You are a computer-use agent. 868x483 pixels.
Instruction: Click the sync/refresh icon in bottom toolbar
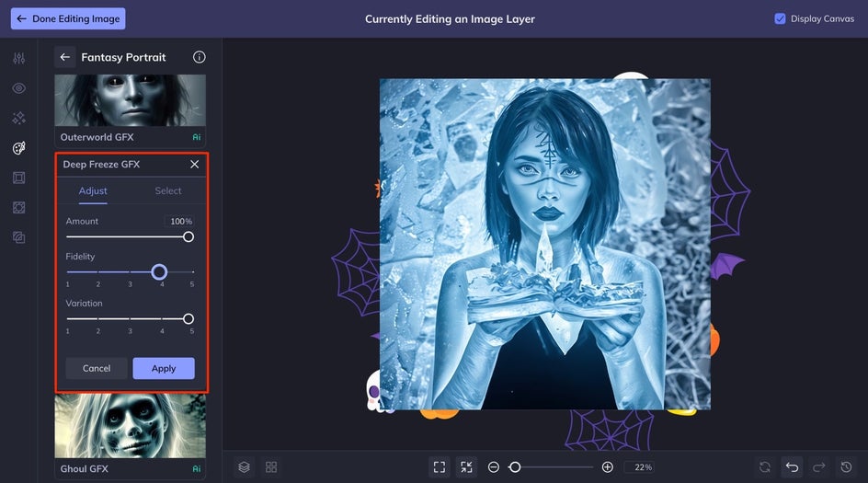(765, 467)
